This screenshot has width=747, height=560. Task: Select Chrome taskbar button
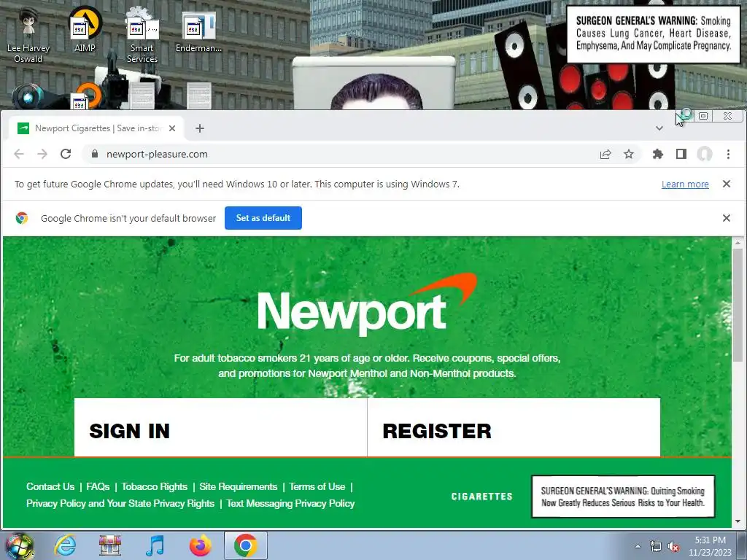tap(245, 545)
